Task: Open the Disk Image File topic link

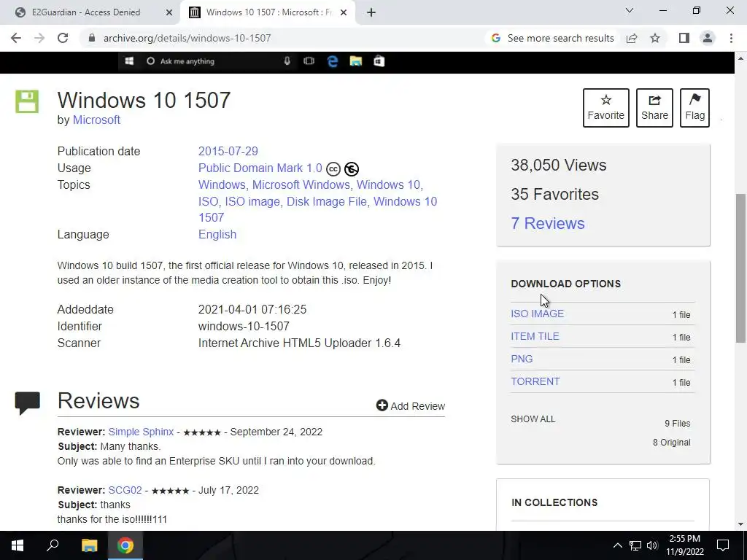Action: 327,201
